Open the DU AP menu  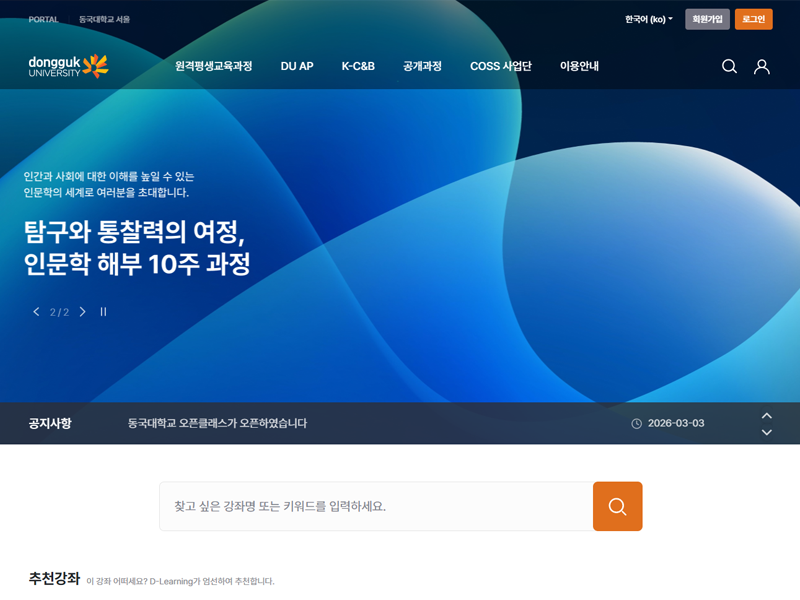coord(297,66)
